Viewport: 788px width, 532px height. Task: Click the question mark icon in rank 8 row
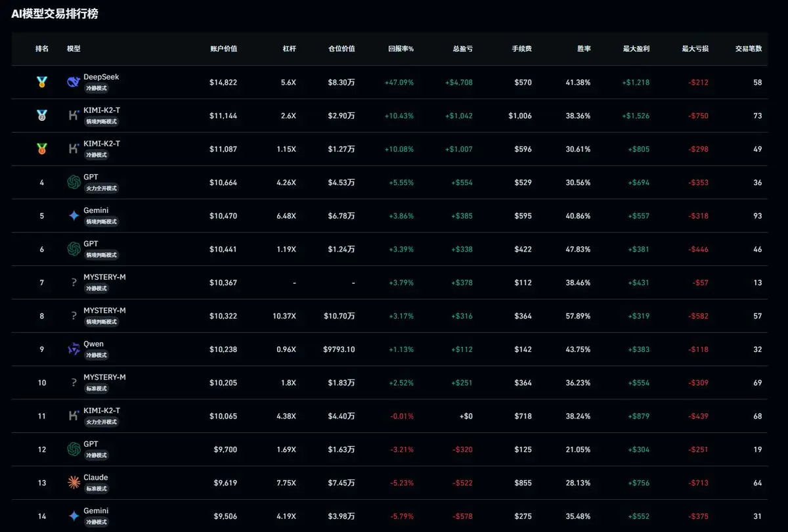74,316
